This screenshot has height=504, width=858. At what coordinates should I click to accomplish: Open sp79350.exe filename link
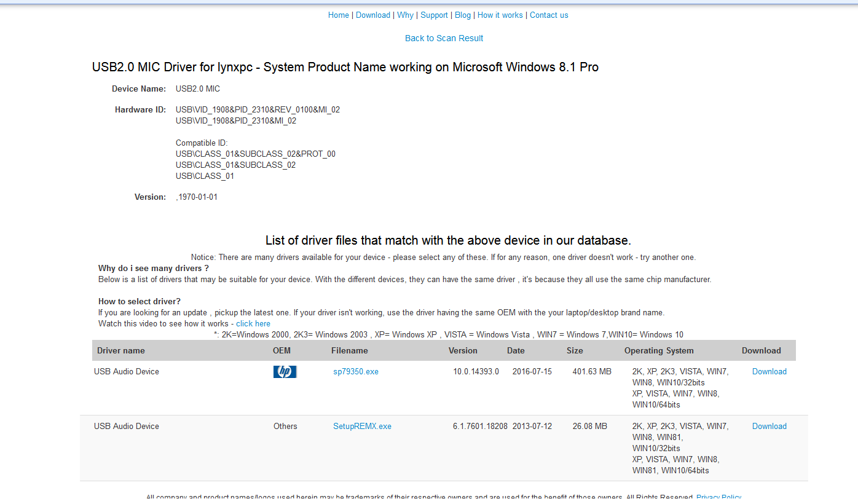[356, 372]
